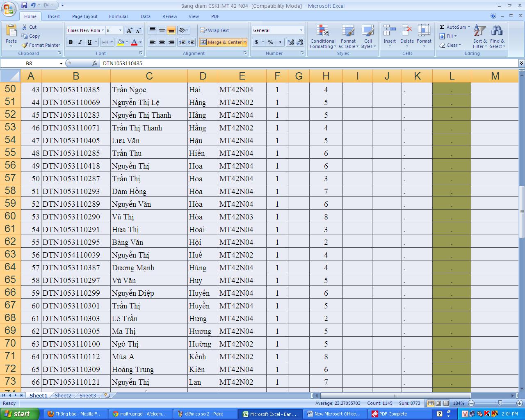Expand the font name dropdown
Image resolution: width=525 pixels, height=420 pixels.
(103, 30)
